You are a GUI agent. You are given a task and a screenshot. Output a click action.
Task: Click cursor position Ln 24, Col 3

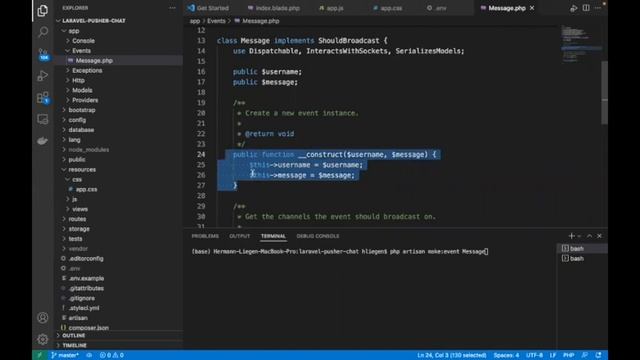(451, 355)
